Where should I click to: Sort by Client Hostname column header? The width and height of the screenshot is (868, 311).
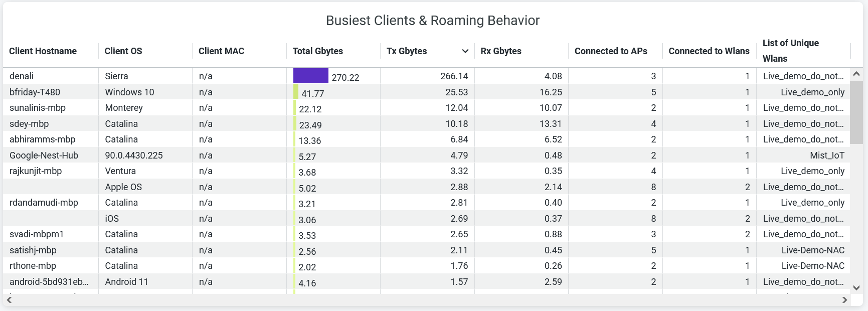coord(43,51)
